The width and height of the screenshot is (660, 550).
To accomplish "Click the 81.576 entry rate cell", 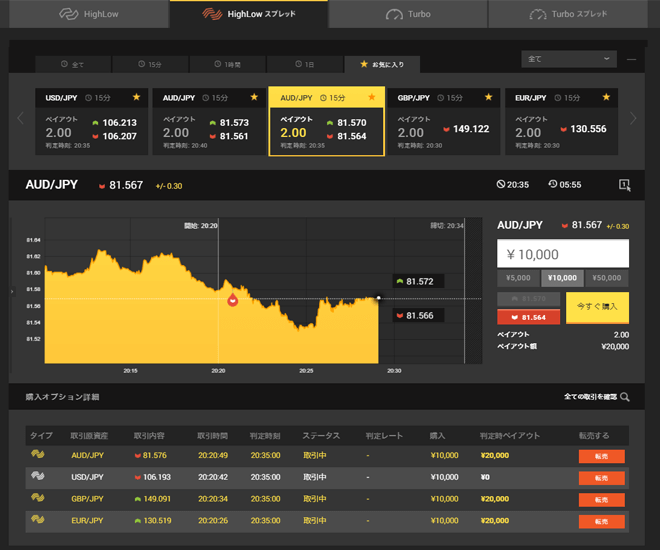I will point(151,455).
